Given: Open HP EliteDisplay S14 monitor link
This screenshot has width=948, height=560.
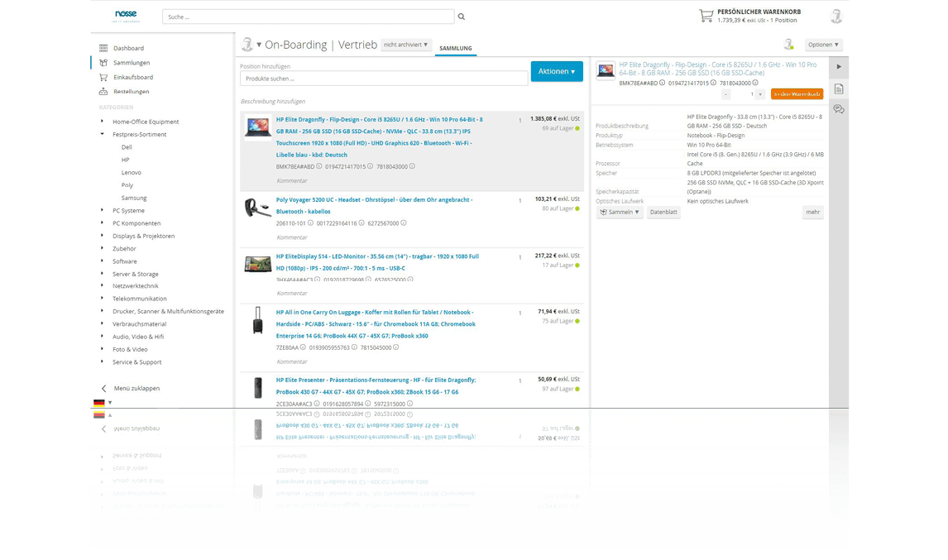Looking at the screenshot, I should pos(377,262).
